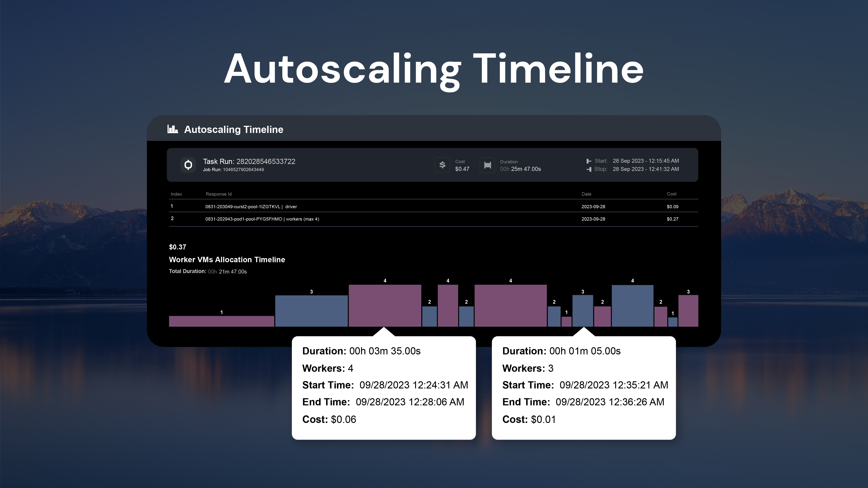Click the Stop time marker icon
The image size is (868, 488).
(x=589, y=169)
